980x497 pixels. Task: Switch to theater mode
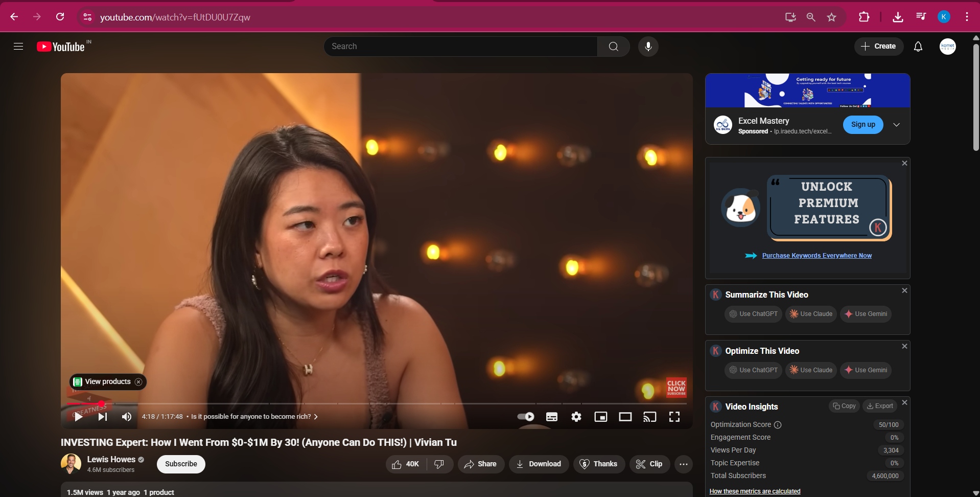click(x=625, y=417)
